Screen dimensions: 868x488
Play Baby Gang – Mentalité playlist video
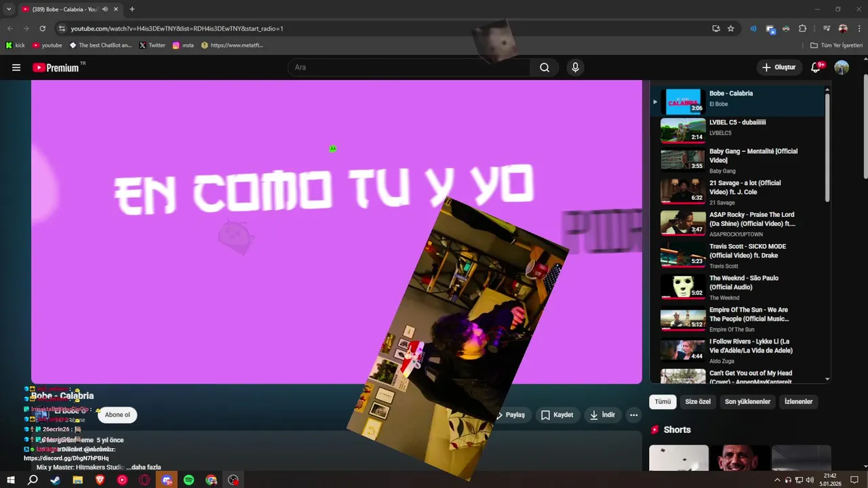coord(737,161)
